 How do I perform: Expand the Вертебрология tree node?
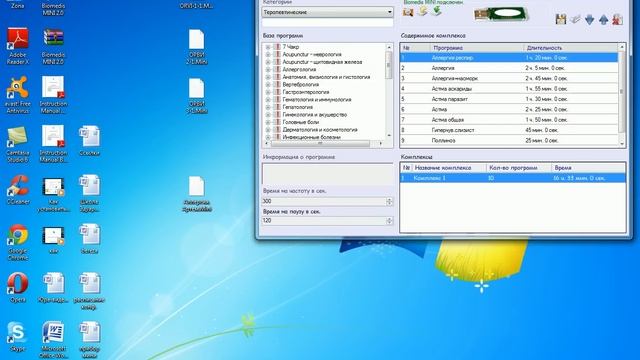(x=268, y=85)
